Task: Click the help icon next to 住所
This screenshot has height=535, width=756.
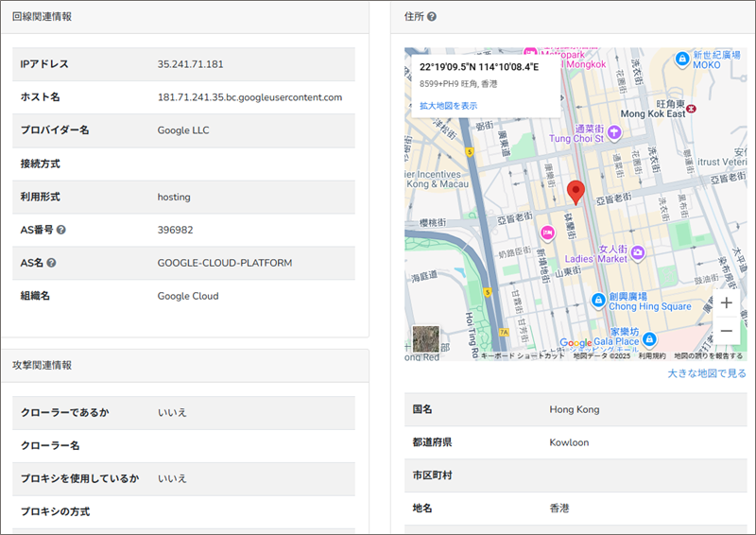Action: coord(432,16)
